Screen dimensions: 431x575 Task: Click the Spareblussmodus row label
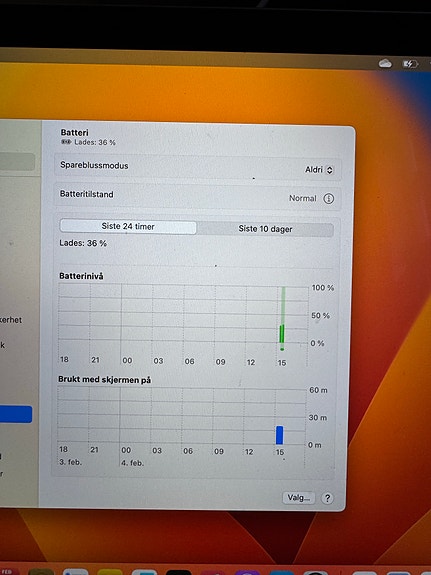click(94, 165)
